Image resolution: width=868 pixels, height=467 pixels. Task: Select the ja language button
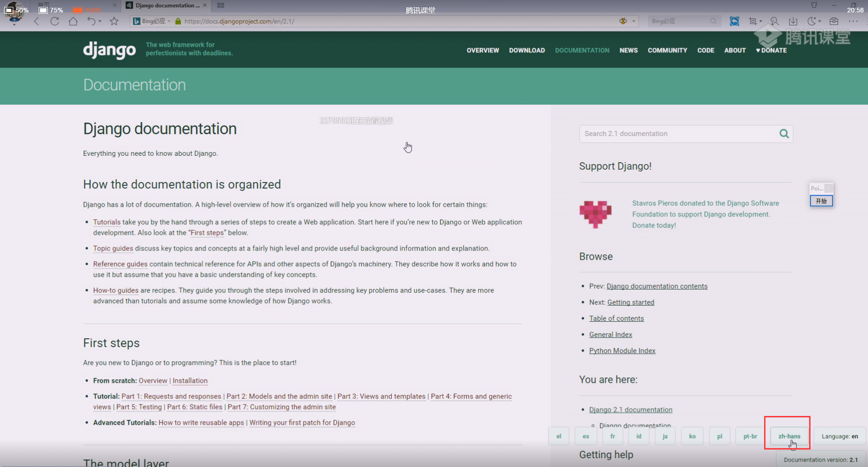[665, 436]
